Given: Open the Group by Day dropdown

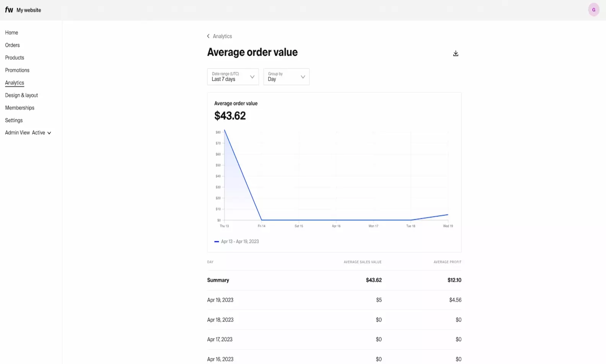Looking at the screenshot, I should 286,77.
